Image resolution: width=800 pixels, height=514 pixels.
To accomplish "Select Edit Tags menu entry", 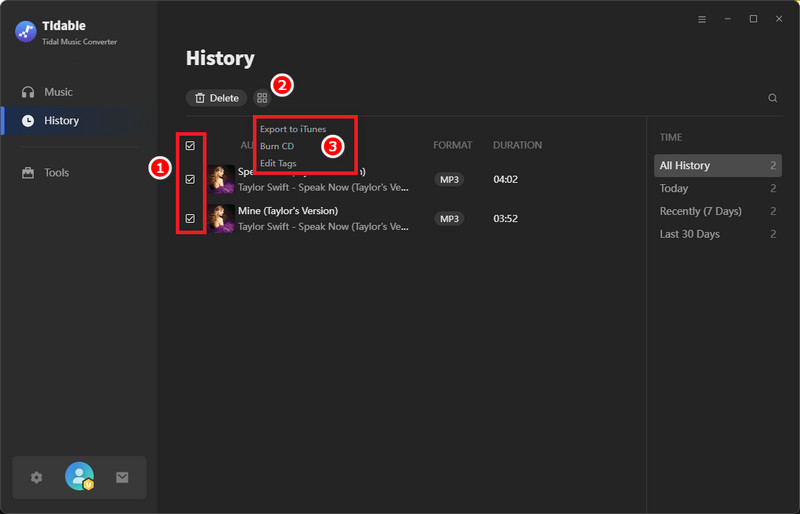I will pos(278,163).
